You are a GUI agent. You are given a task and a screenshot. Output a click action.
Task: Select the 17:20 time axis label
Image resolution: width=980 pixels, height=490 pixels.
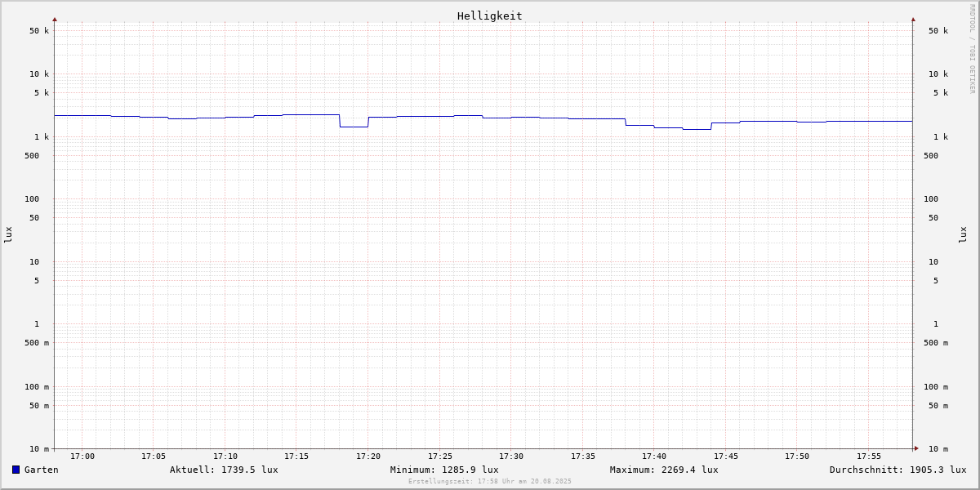click(x=368, y=457)
